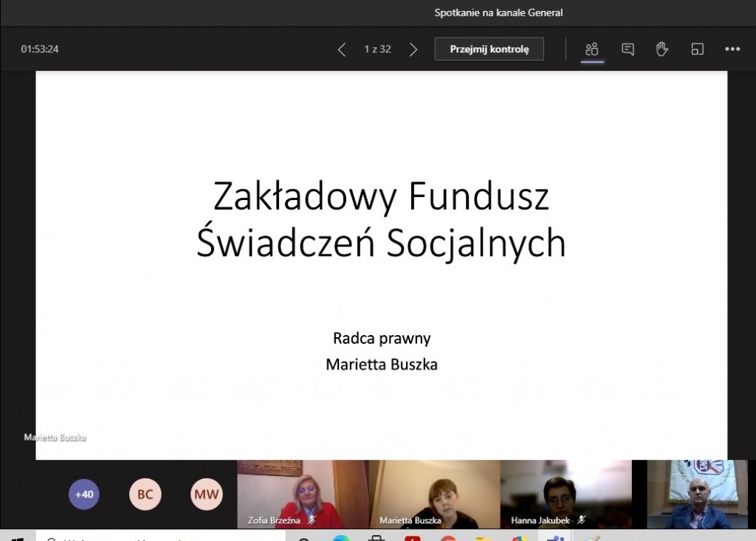Open the More actions ellipsis menu

coord(732,49)
